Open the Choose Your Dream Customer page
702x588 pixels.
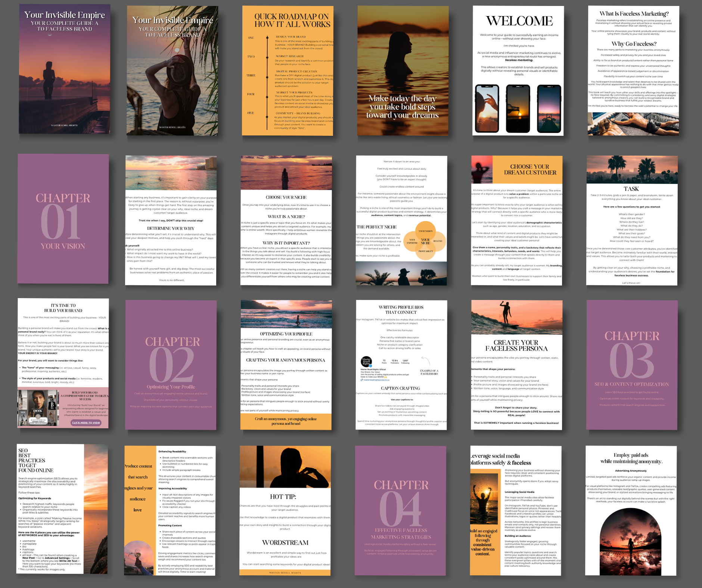tap(517, 220)
